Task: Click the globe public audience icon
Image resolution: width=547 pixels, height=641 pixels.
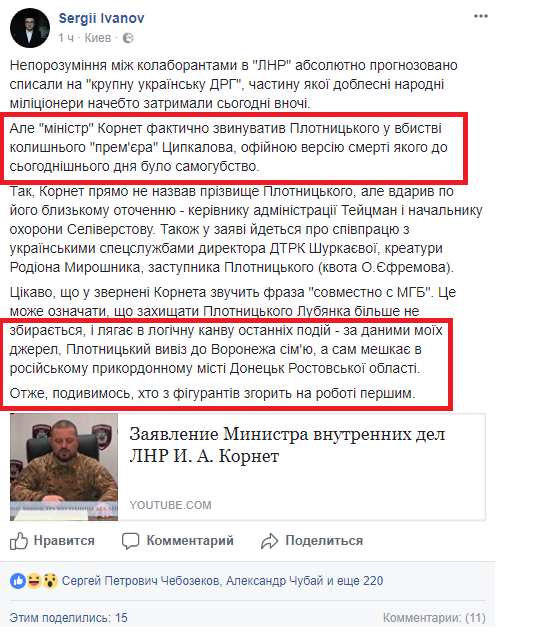Action: (x=128, y=38)
